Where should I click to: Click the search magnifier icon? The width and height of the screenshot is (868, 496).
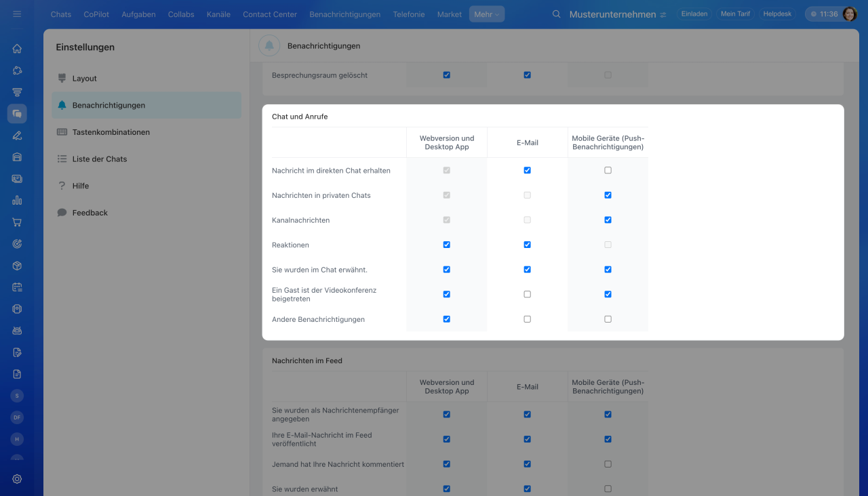557,14
